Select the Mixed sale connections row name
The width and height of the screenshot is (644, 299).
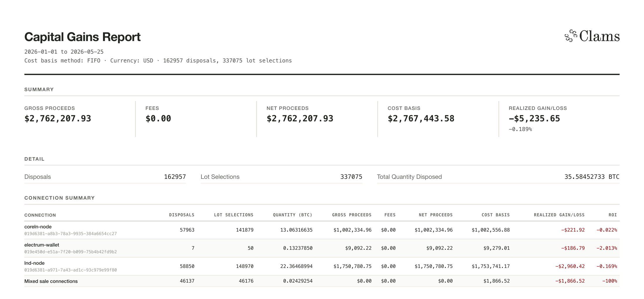pos(51,281)
